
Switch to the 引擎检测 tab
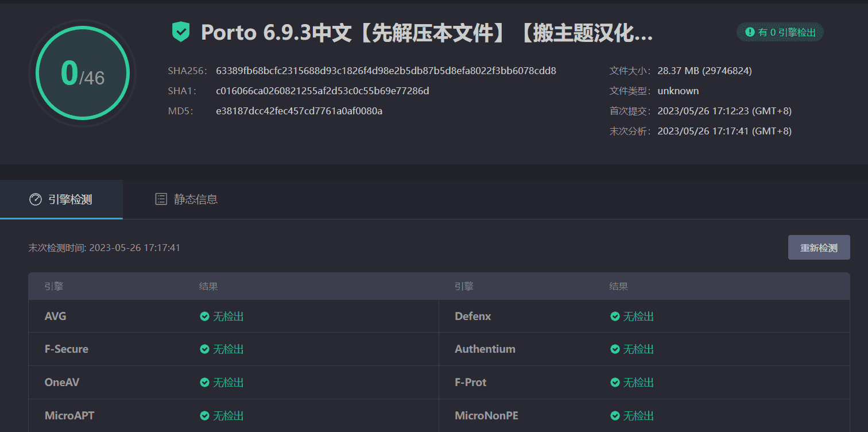click(61, 199)
